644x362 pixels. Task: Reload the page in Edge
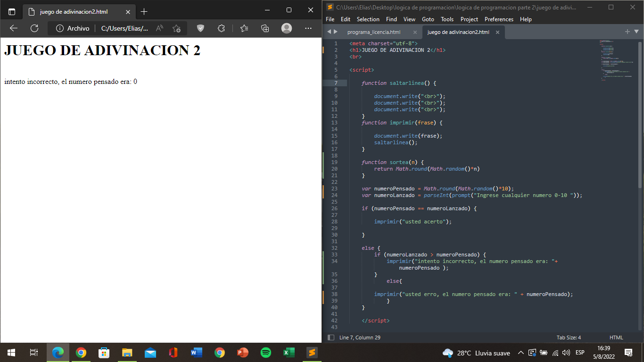[34, 28]
